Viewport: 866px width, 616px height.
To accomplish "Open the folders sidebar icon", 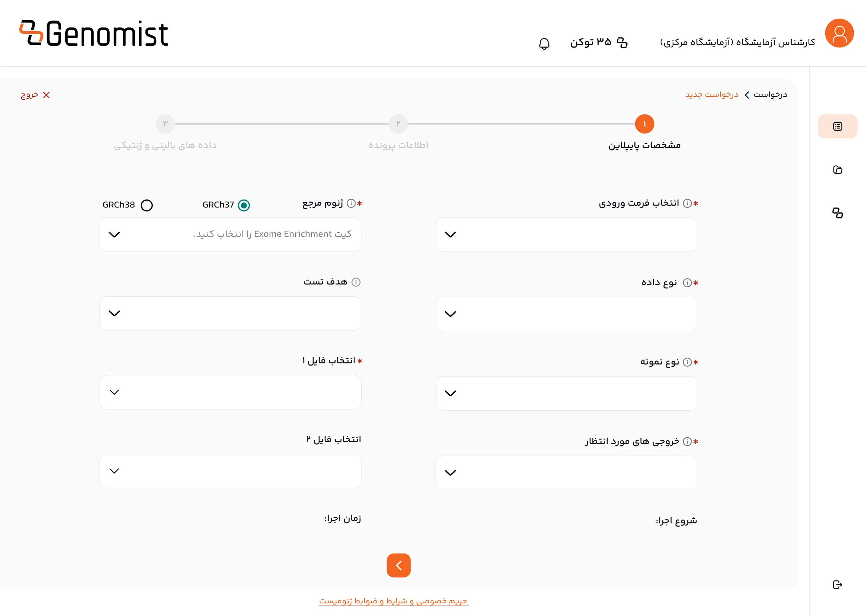I will click(x=837, y=170).
